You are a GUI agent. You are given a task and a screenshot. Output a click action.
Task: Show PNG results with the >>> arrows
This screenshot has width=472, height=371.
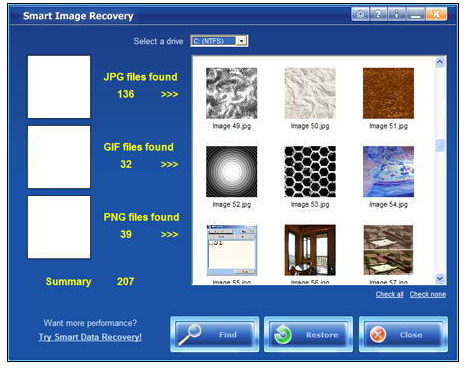click(169, 234)
